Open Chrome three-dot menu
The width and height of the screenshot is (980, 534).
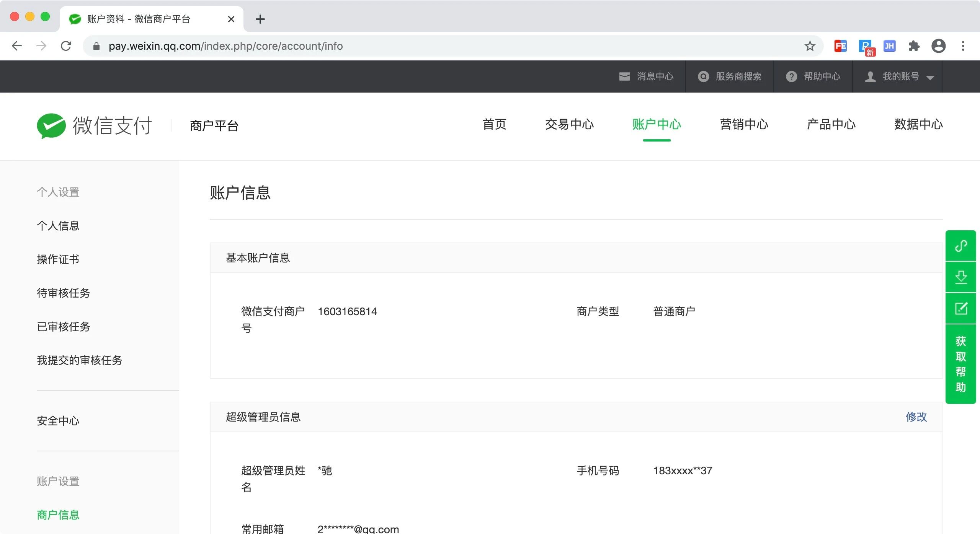coord(963,46)
